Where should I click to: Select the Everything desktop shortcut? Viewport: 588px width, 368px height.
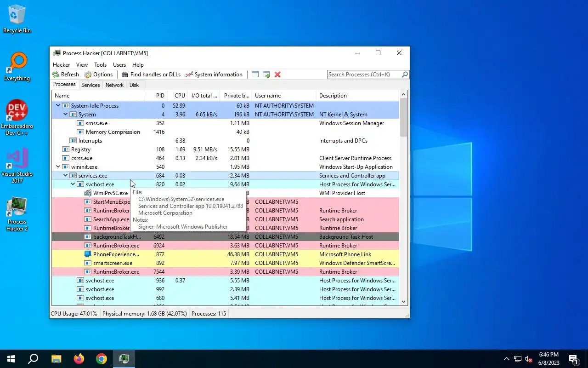(x=17, y=67)
